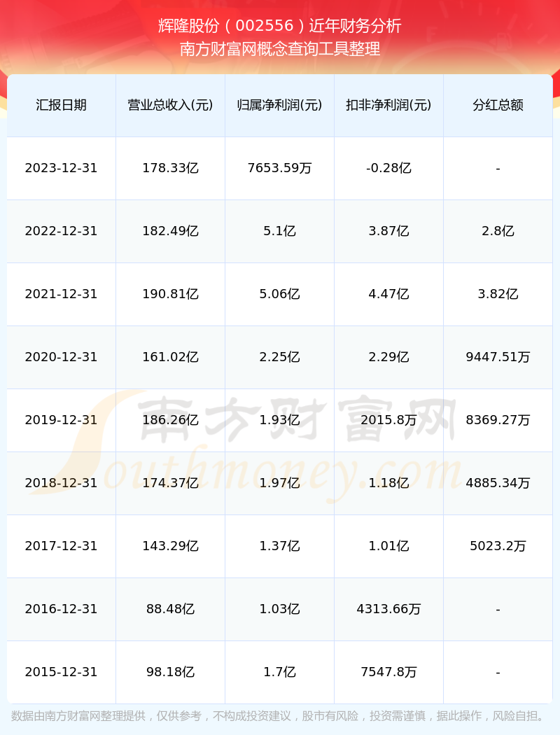Select the -0.28亿 cell
Viewport: 560px width, 735px height.
pos(389,168)
